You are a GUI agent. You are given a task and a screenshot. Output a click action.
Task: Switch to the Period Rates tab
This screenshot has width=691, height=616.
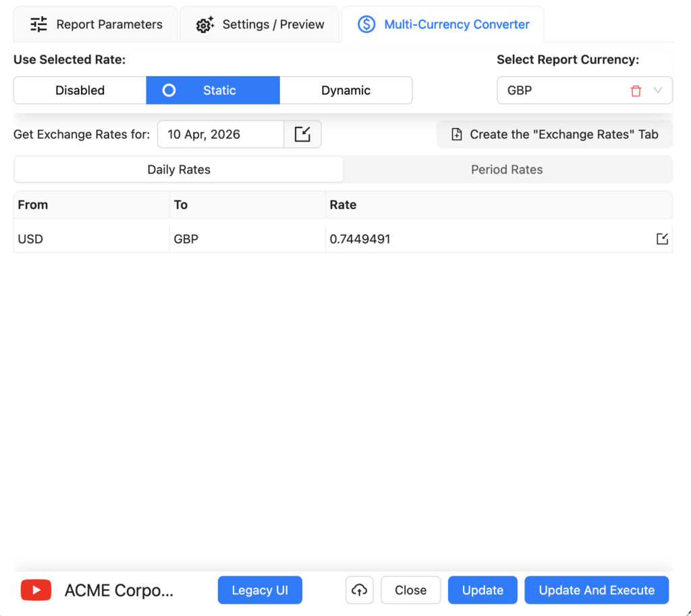[x=507, y=170]
